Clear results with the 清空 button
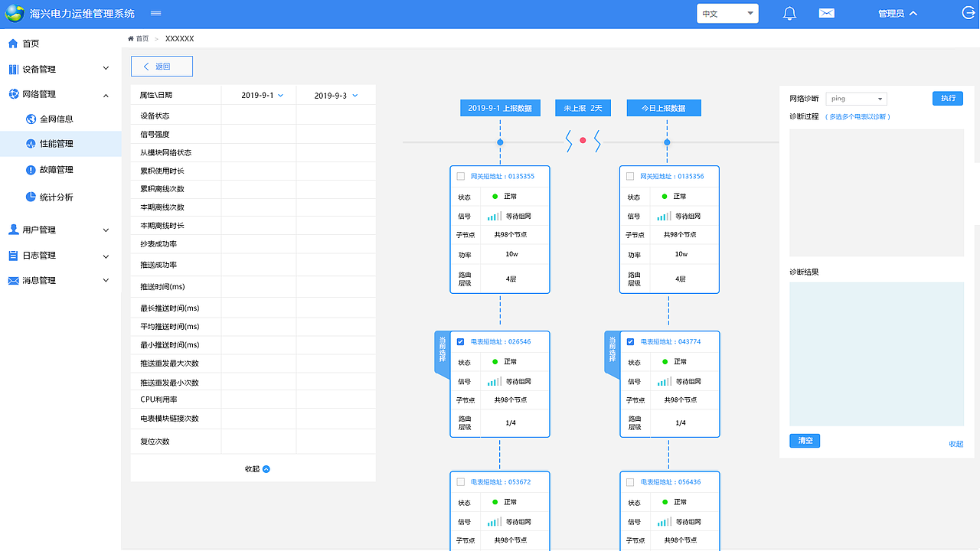This screenshot has width=980, height=551. 805,441
